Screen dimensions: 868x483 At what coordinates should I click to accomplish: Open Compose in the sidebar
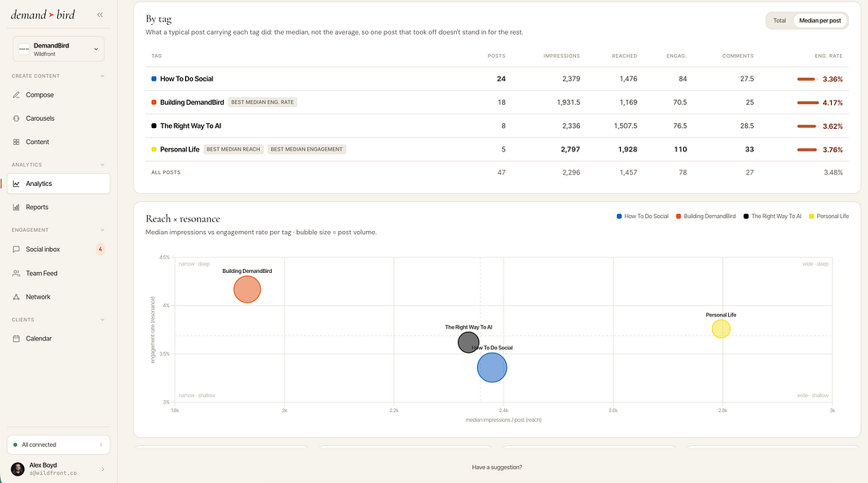point(59,95)
